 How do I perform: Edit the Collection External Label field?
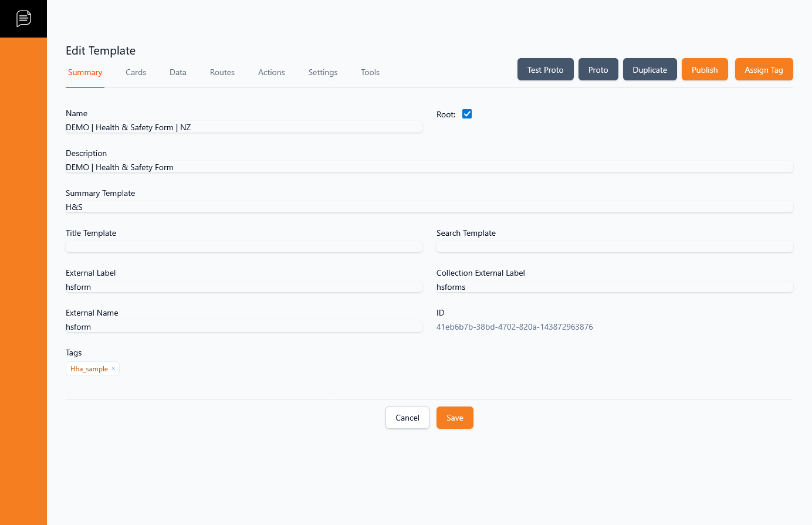tap(614, 287)
